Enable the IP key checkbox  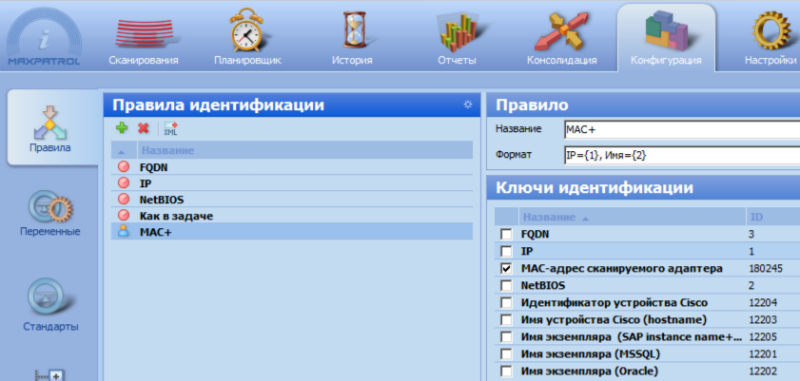tap(506, 251)
